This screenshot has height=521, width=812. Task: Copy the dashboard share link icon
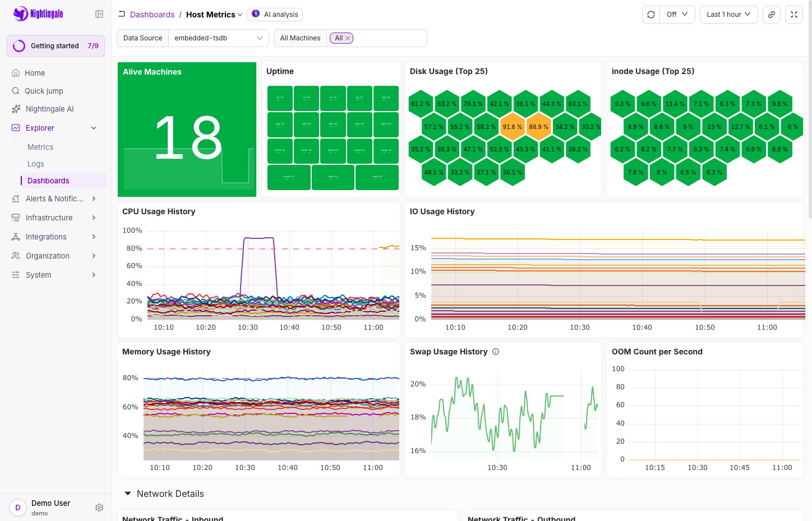pos(772,15)
